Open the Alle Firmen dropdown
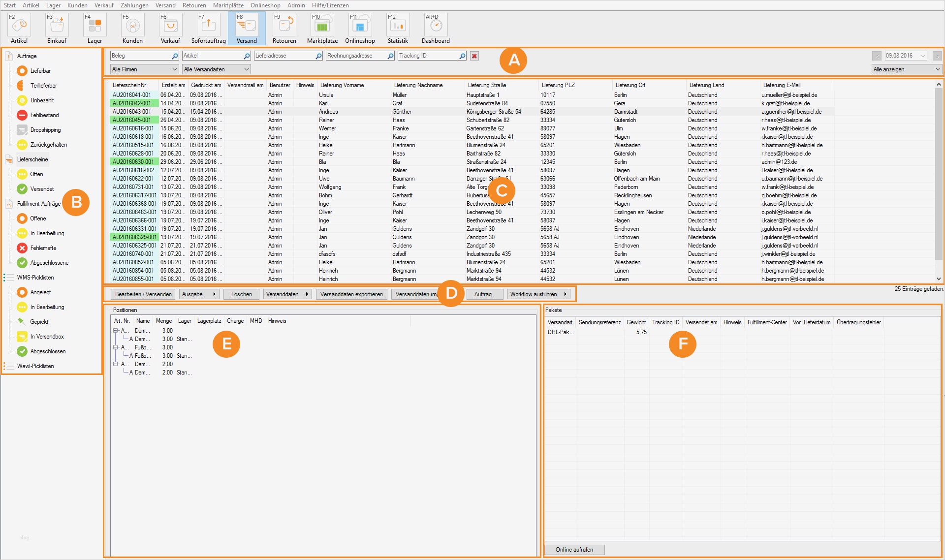Screen dimensions: 945x560 (x=144, y=69)
